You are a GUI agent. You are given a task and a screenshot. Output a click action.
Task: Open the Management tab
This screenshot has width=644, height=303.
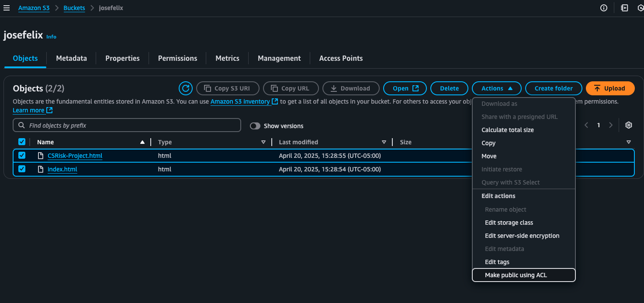click(279, 58)
